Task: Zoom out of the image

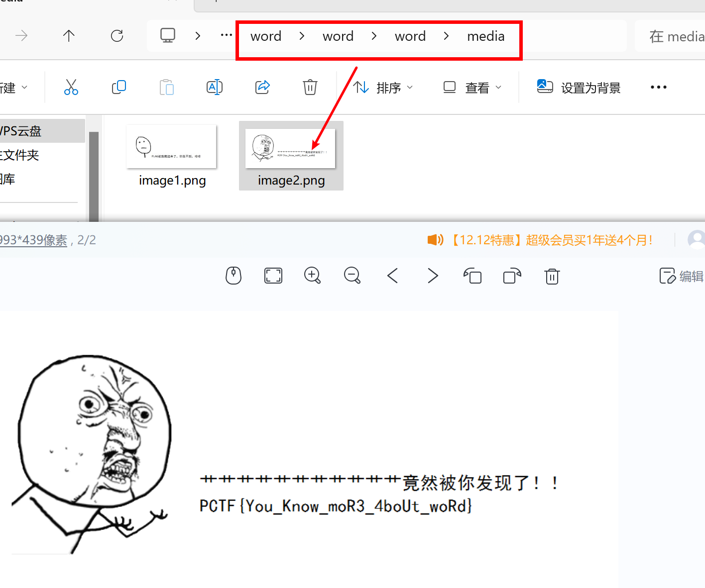Action: point(352,275)
